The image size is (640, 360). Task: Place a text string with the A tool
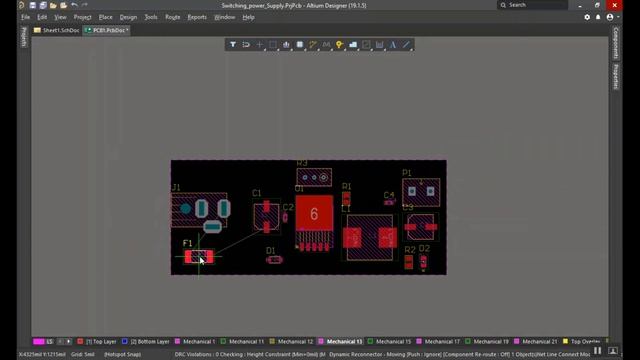tap(393, 44)
